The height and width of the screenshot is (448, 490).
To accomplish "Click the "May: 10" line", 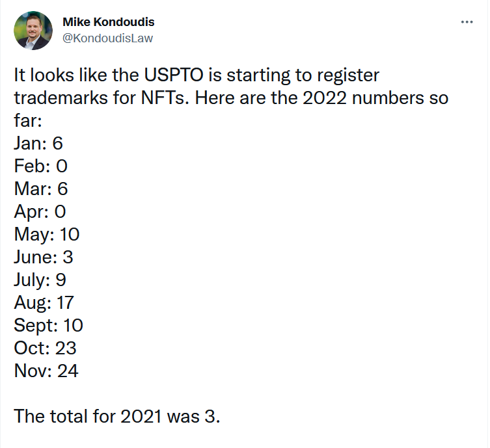I will (x=47, y=234).
